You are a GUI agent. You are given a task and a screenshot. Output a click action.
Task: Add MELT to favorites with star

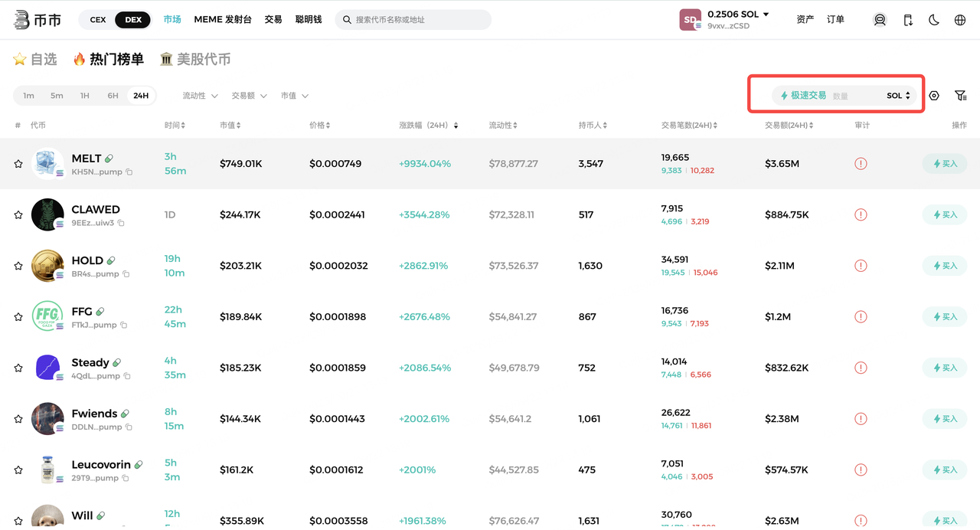[18, 164]
